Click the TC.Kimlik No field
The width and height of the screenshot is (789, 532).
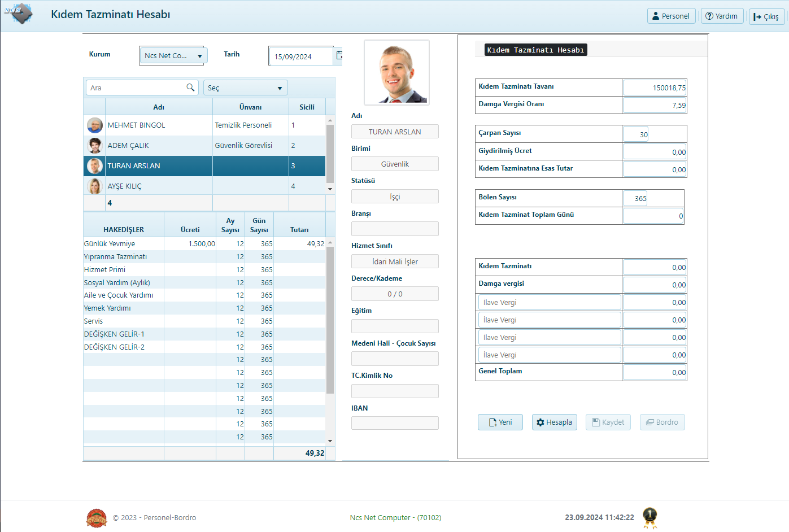pos(395,391)
